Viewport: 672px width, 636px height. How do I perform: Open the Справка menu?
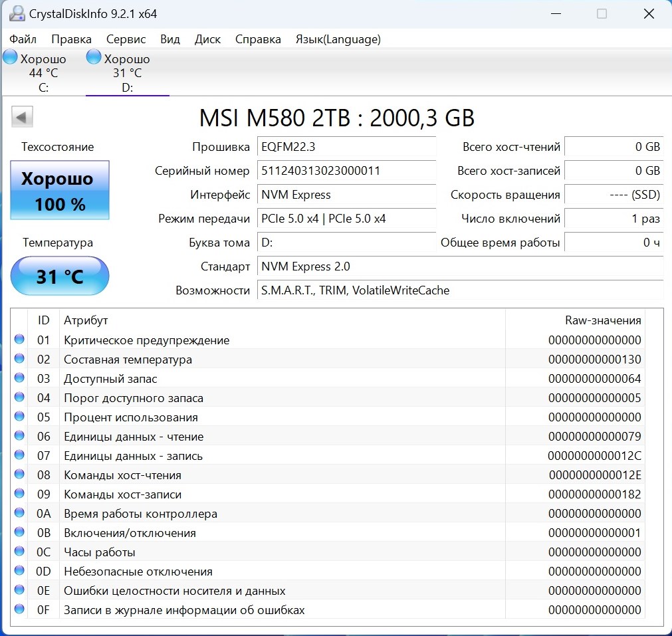258,39
